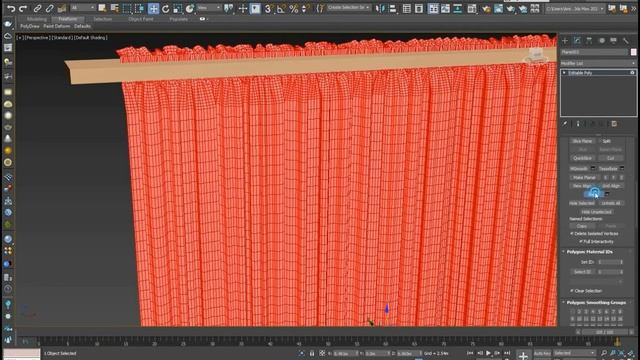Click the MSmooth button
Screen dimensions: 640x360
579,168
